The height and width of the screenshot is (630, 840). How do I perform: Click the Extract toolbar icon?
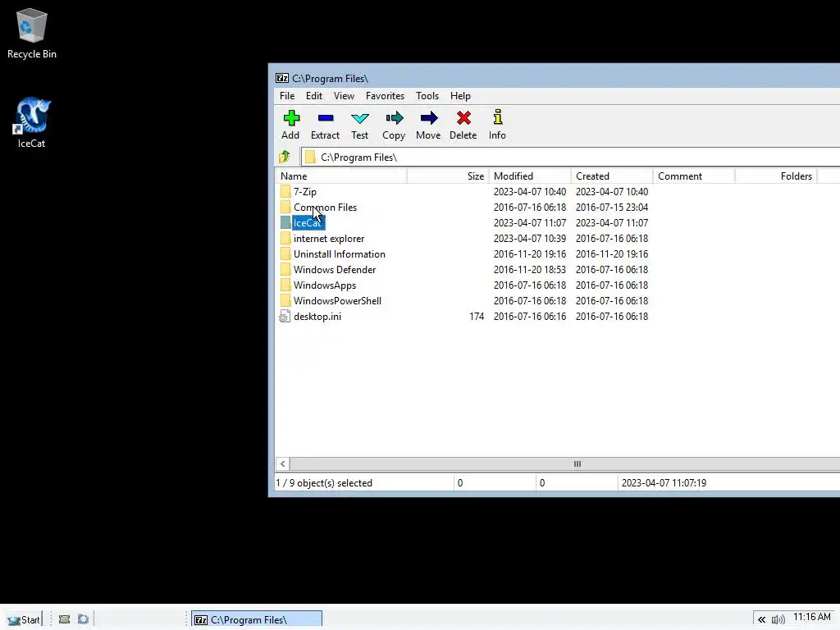click(325, 118)
